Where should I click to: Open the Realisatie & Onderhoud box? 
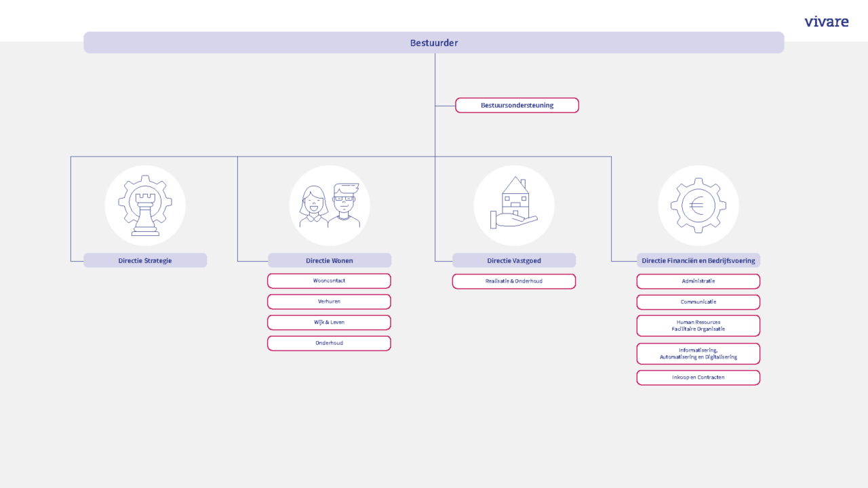tap(514, 281)
